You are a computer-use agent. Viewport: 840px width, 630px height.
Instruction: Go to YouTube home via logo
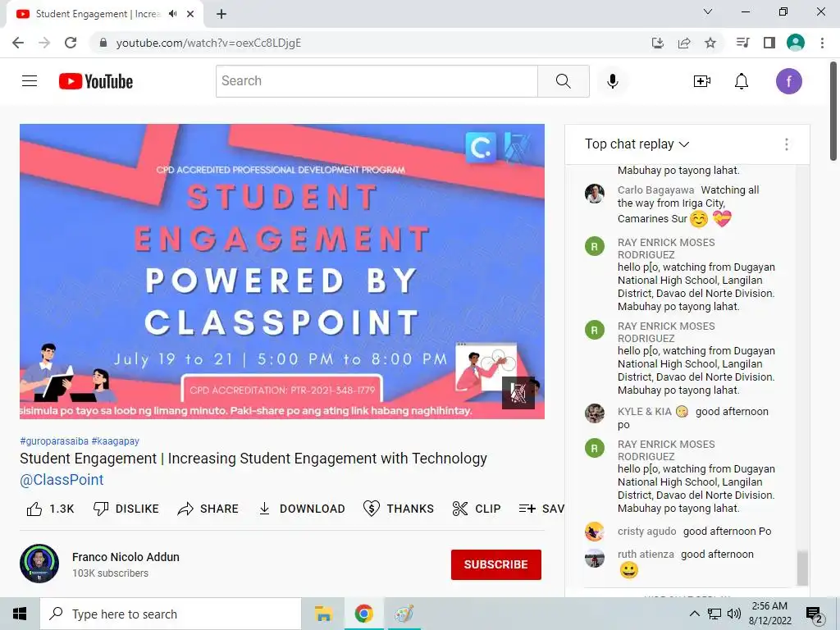coord(96,81)
